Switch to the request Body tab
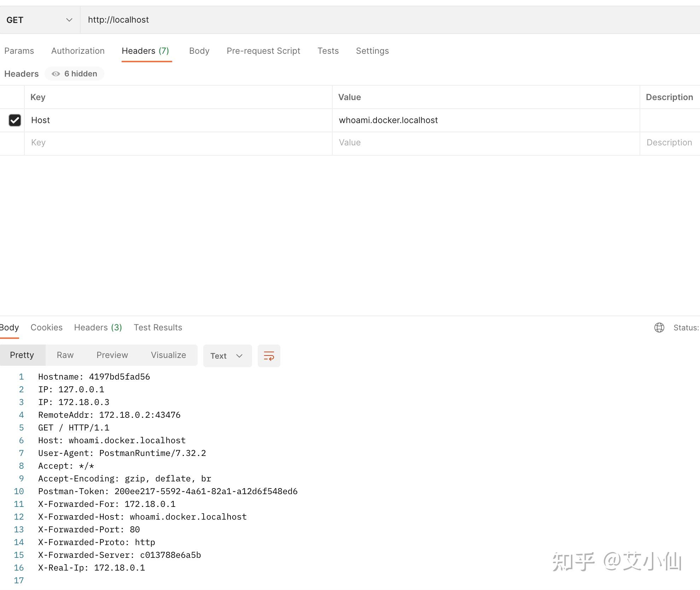700x590 pixels. (x=199, y=51)
